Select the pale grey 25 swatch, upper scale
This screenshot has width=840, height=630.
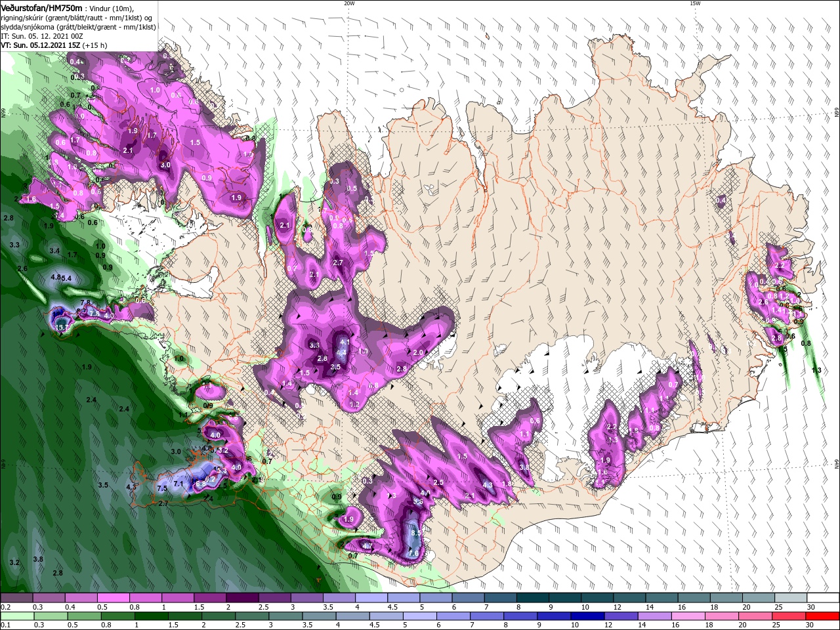(x=791, y=598)
